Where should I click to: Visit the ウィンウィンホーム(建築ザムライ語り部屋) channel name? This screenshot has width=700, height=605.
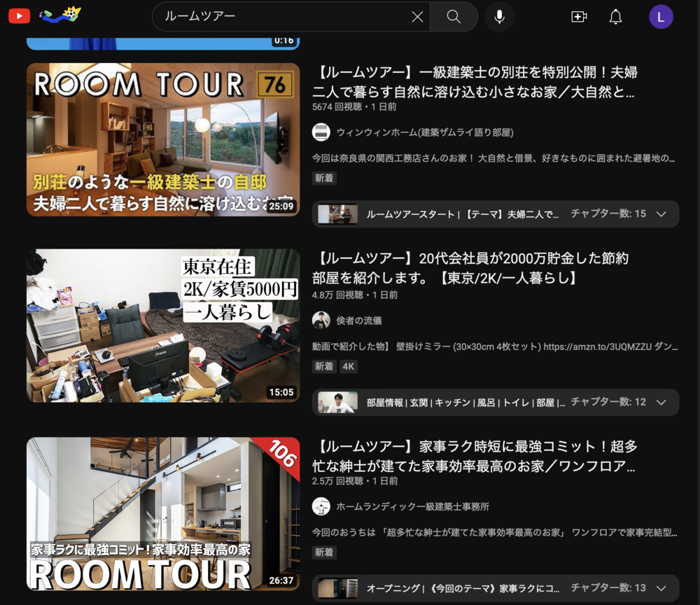(425, 132)
